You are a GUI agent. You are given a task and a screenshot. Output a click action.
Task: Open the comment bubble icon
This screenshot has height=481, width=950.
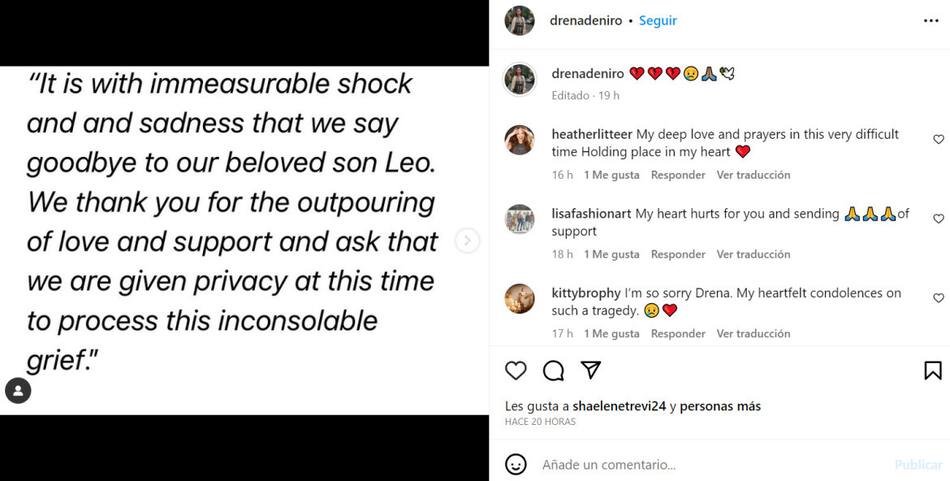tap(553, 371)
